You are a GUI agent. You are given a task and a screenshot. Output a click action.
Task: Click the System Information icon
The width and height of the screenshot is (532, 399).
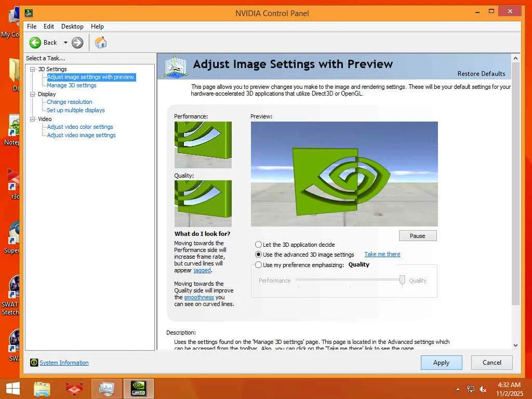[34, 362]
